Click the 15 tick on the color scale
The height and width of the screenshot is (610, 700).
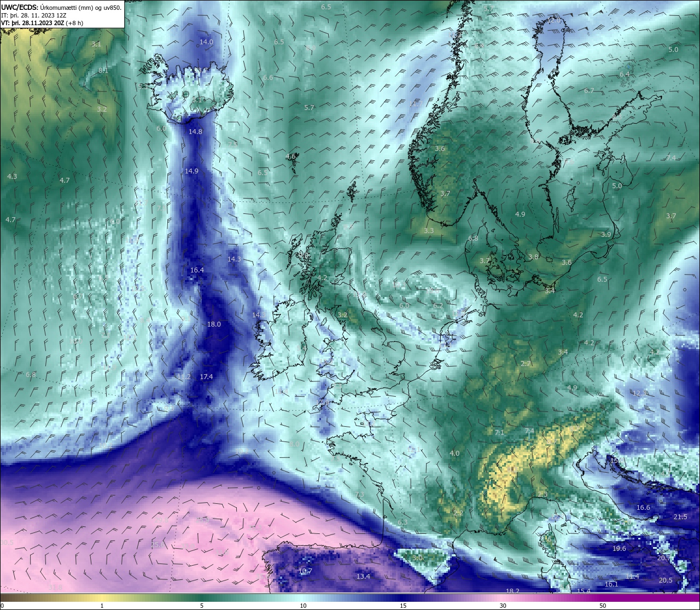point(403,606)
